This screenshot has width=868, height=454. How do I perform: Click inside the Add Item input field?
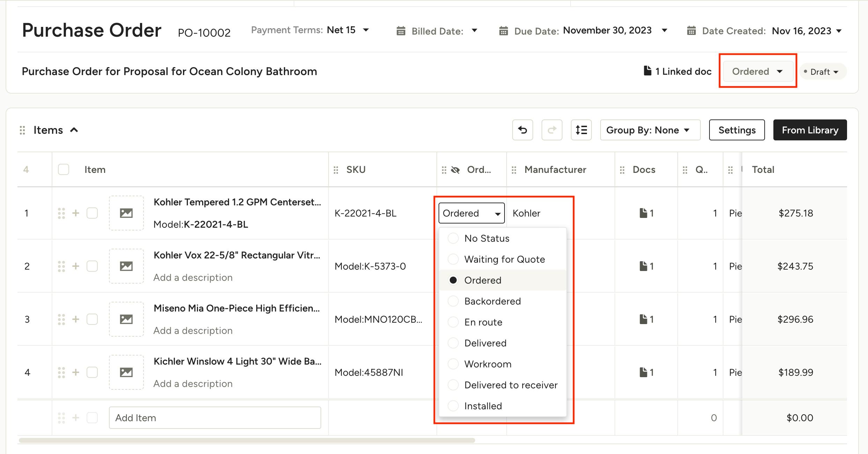[215, 417]
